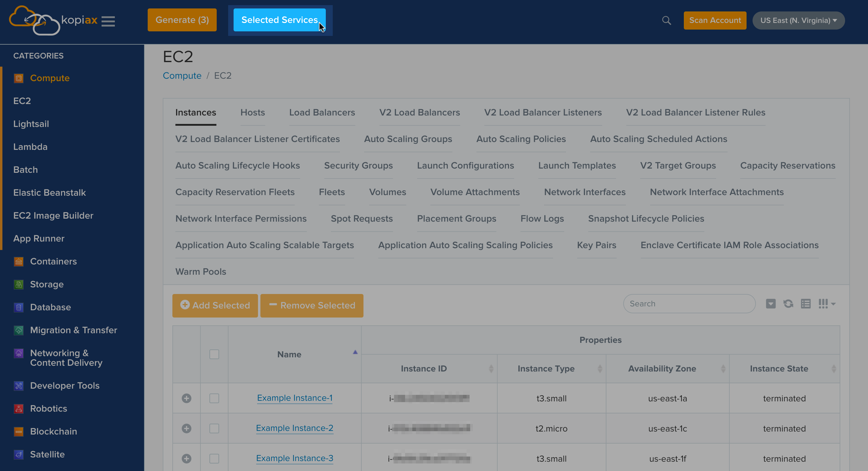Select EC2 in the sidebar
Screen dimensions: 868x471
click(22, 101)
